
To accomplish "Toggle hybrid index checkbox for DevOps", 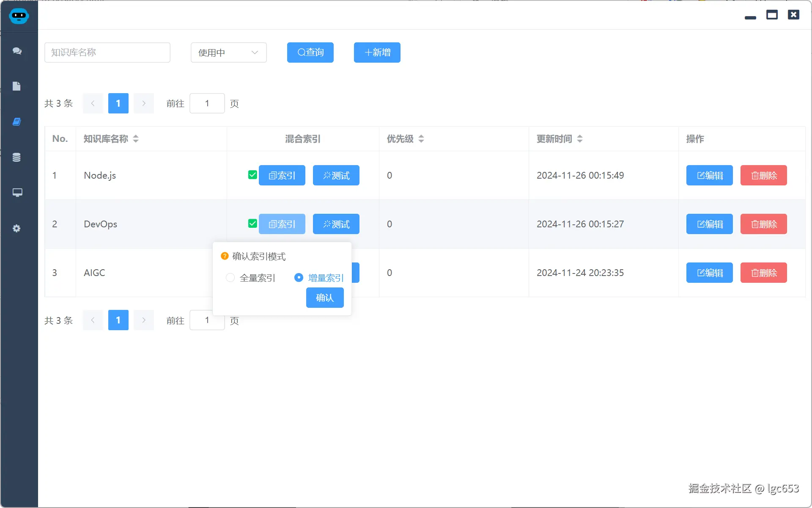I will click(x=252, y=224).
